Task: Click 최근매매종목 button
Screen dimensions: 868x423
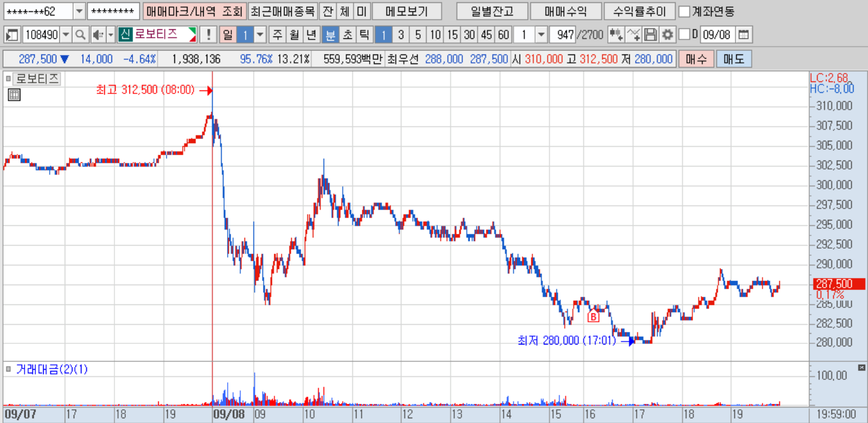Action: [x=282, y=11]
